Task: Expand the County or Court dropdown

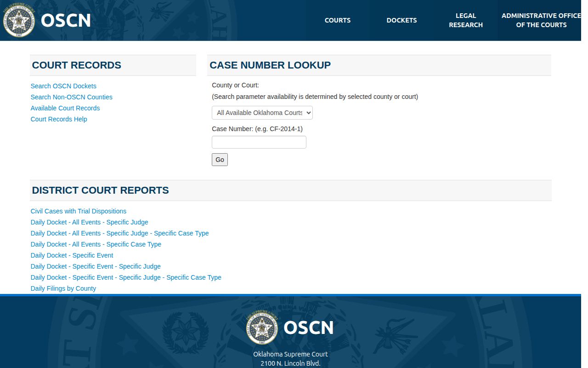Action: pyautogui.click(x=262, y=113)
